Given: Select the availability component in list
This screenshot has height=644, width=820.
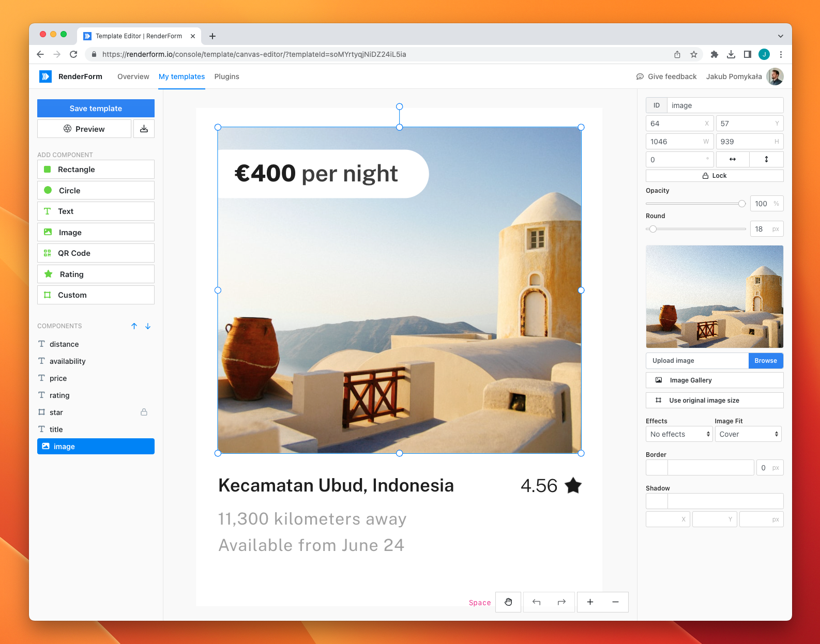Looking at the screenshot, I should pyautogui.click(x=96, y=361).
